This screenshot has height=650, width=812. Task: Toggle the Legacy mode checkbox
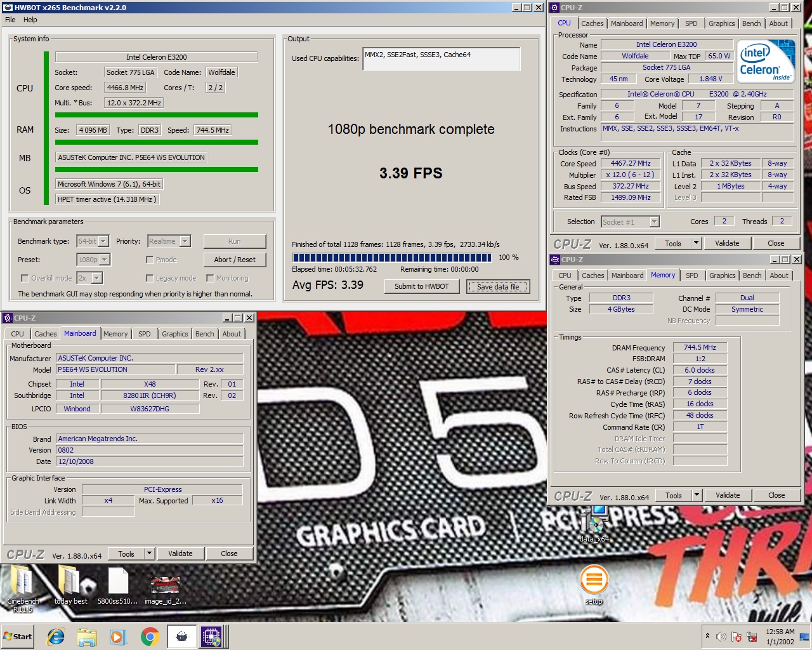150,278
